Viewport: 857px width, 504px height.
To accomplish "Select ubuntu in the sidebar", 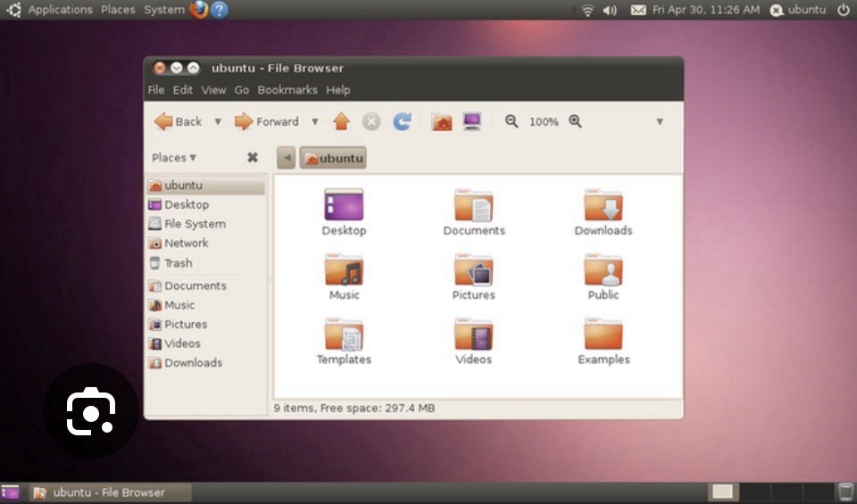I will click(x=206, y=186).
